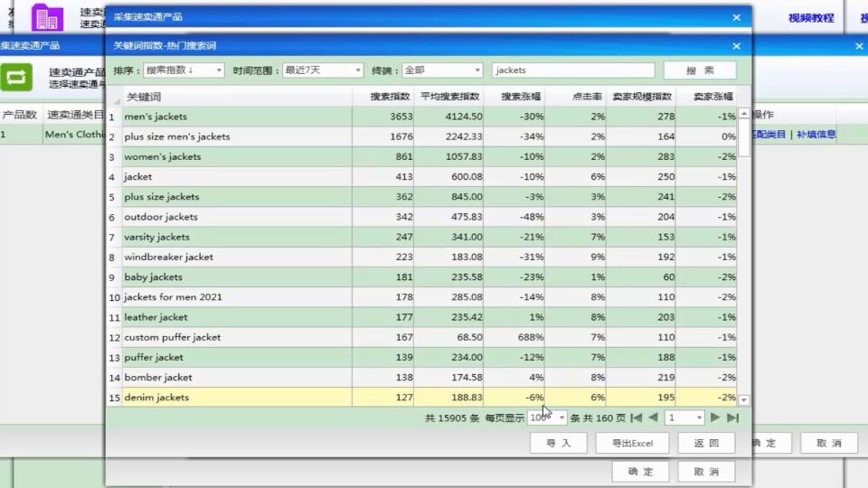Click the 导入 import button
This screenshot has width=868, height=488.
[558, 443]
